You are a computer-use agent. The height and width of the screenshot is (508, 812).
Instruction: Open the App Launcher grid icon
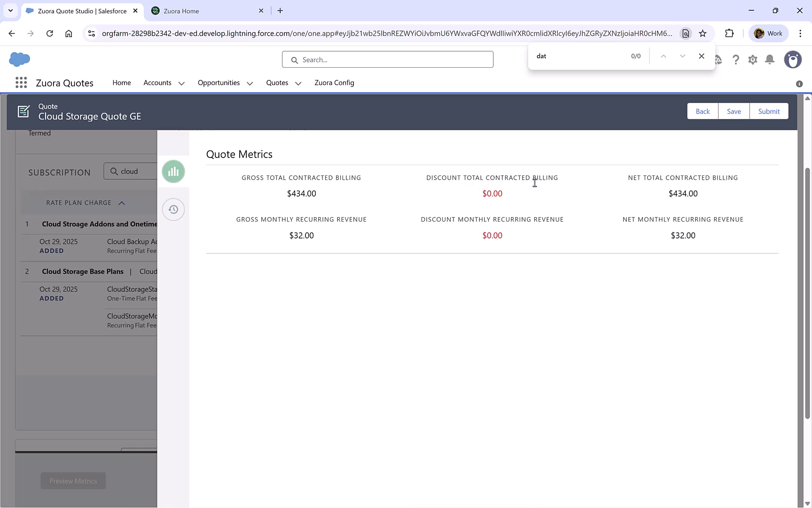tap(21, 82)
